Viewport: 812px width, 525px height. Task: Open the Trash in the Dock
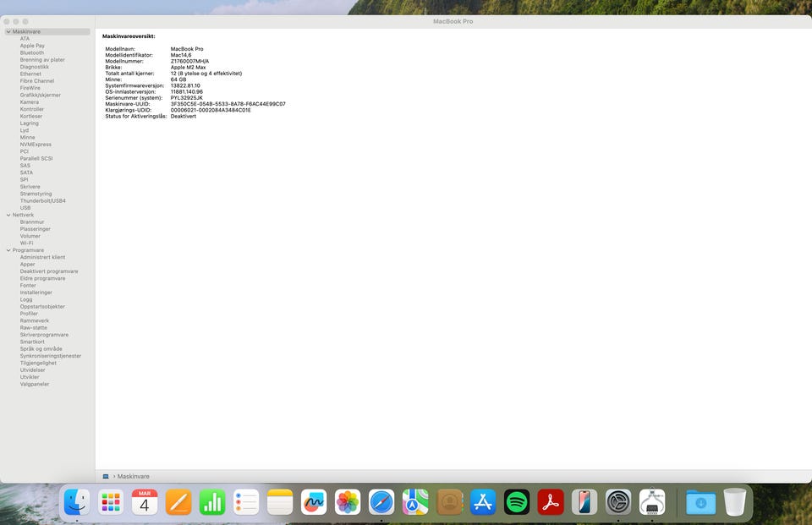point(735,501)
